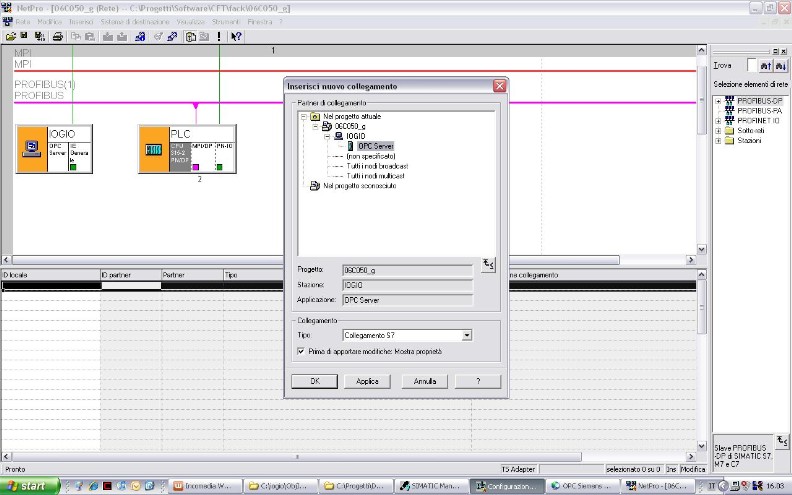The width and height of the screenshot is (792, 495).
Task: Collapse the 06C050_g project node
Action: tap(315, 126)
